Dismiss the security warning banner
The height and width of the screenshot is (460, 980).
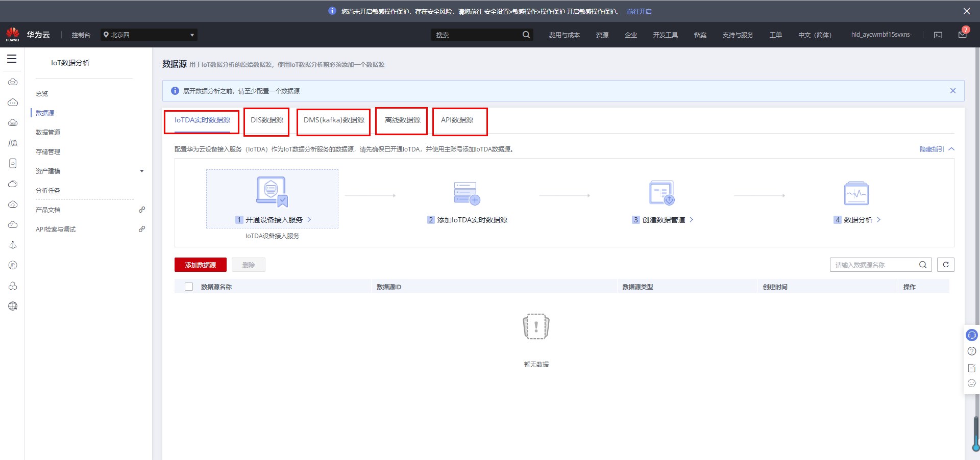(x=967, y=11)
